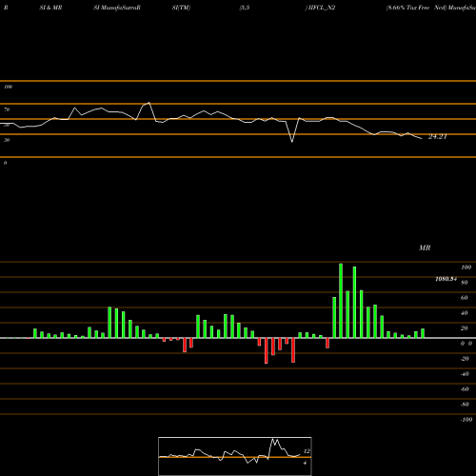Click the 100 axis label on RSI panel
Screen dimensions: 476x476
click(x=8, y=87)
